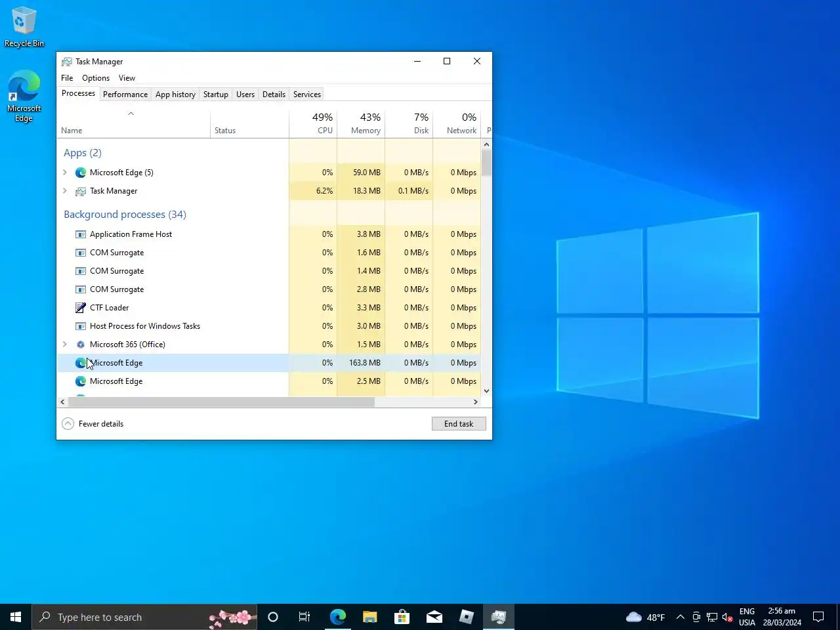Switch to the Startup tab

point(216,94)
